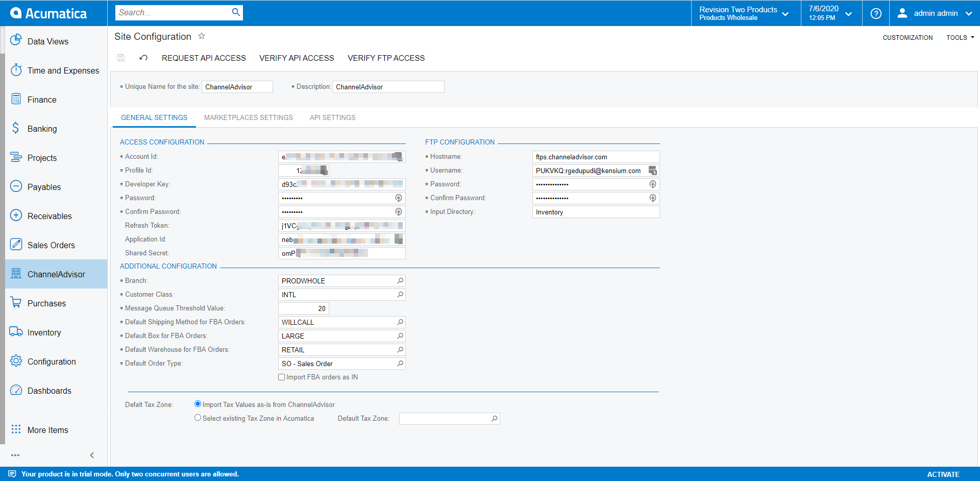Click the FTP Input Directory field
Screen dimensions: 980x481
click(596, 212)
